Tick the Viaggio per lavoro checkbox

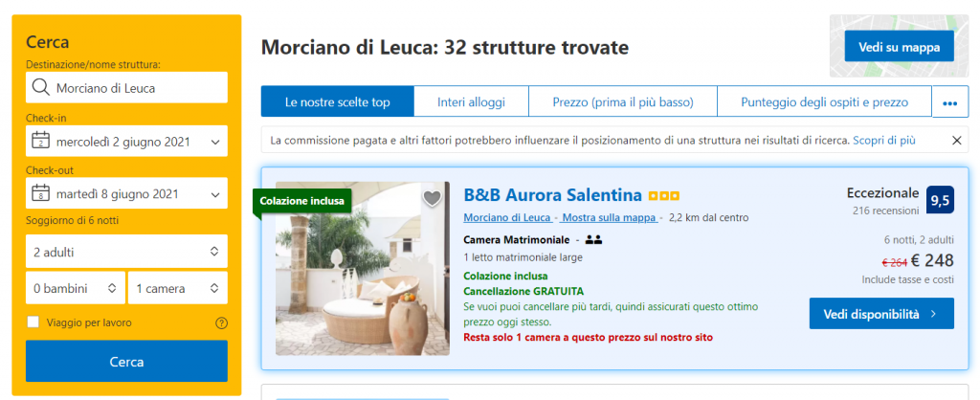click(33, 322)
